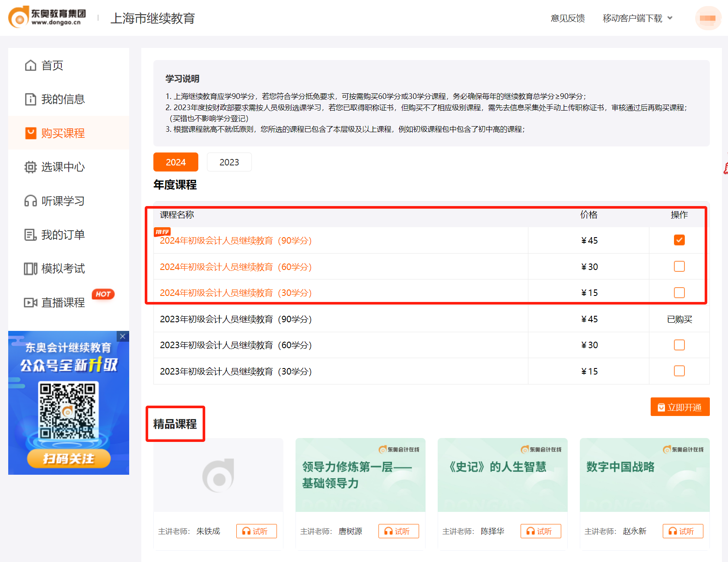Check the 2024年初级会计人员继续教育（60学分）checkbox
Image resolution: width=728 pixels, height=562 pixels.
click(x=679, y=267)
